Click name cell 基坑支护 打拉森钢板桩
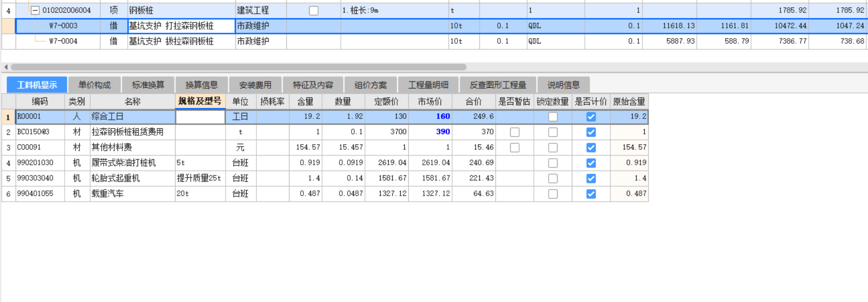 tap(181, 26)
